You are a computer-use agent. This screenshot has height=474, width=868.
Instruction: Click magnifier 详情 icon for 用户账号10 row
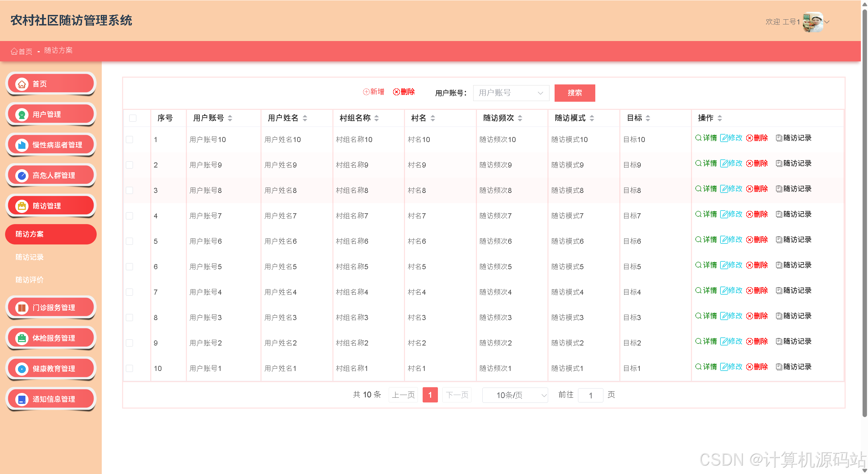pos(698,138)
